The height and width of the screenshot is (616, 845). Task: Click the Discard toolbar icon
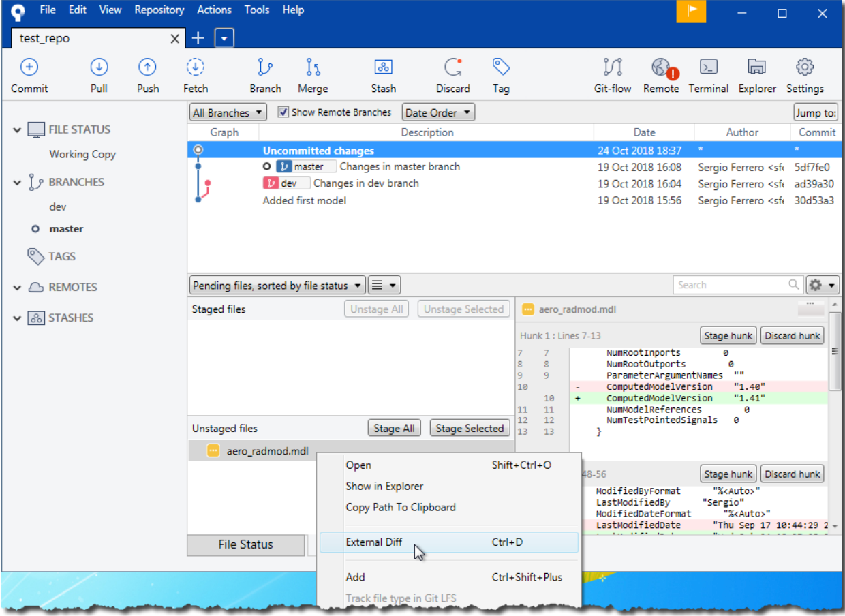coord(453,67)
